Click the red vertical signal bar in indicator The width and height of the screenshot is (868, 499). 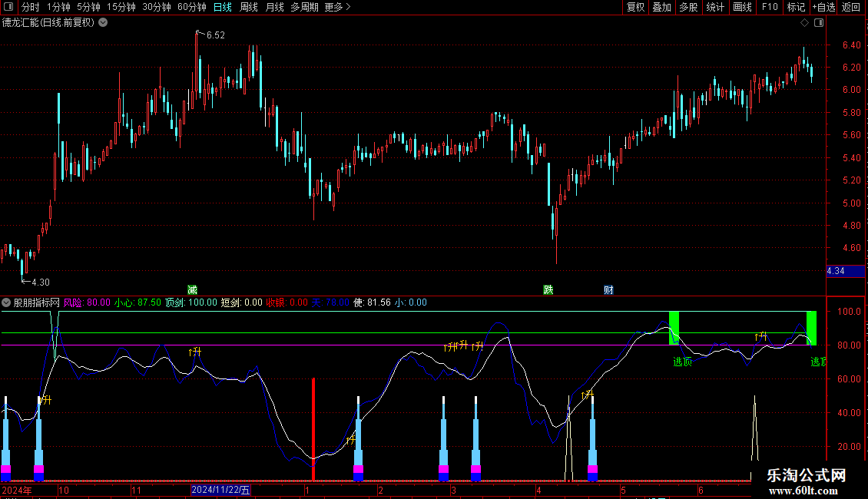coord(313,429)
